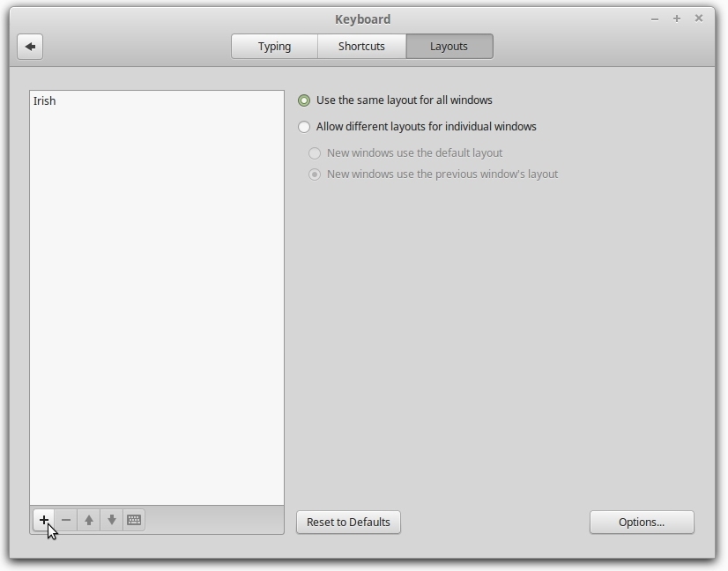Viewport: 728px width, 571px height.
Task: Choose 'New windows use the default layout'
Action: (315, 153)
